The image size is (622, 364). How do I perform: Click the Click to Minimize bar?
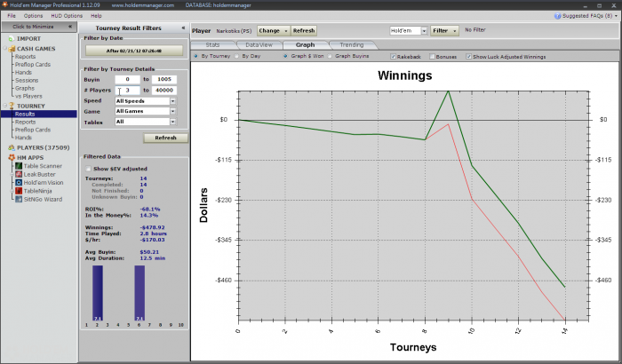[x=38, y=27]
